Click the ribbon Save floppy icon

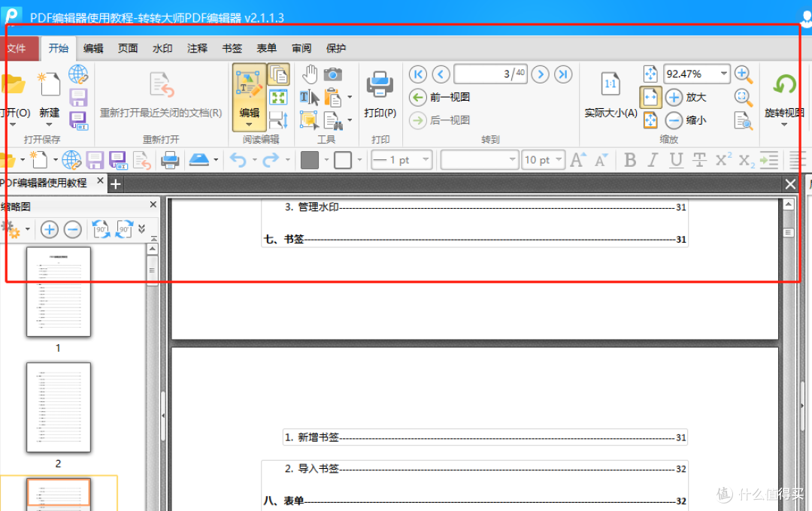click(x=78, y=98)
